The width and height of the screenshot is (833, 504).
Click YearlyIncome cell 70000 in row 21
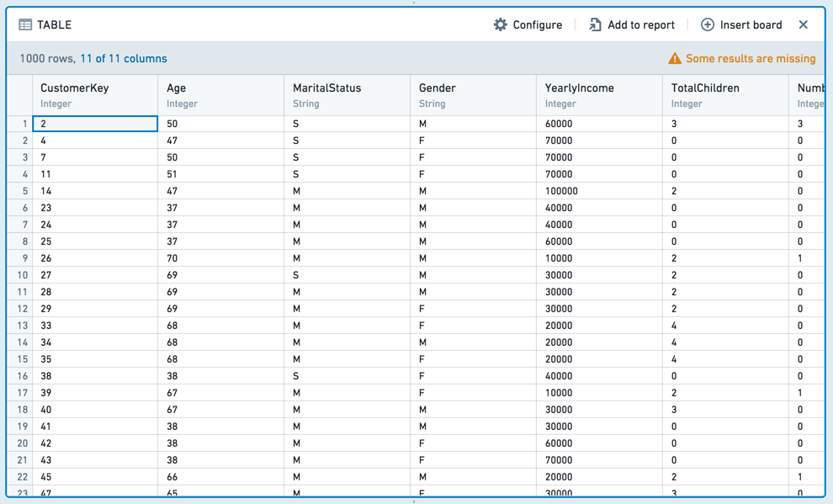(x=599, y=460)
